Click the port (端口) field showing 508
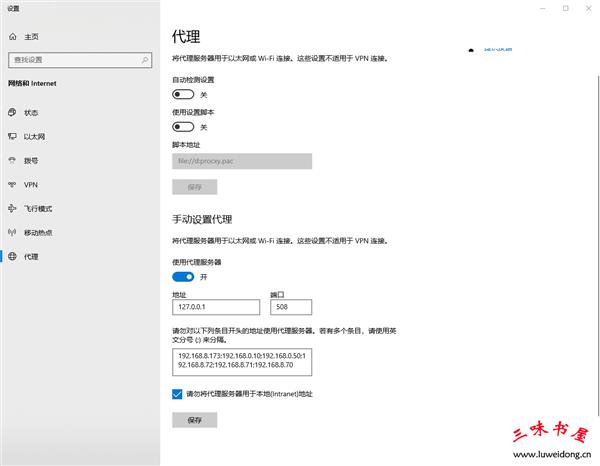This screenshot has width=600, height=466. pos(291,308)
